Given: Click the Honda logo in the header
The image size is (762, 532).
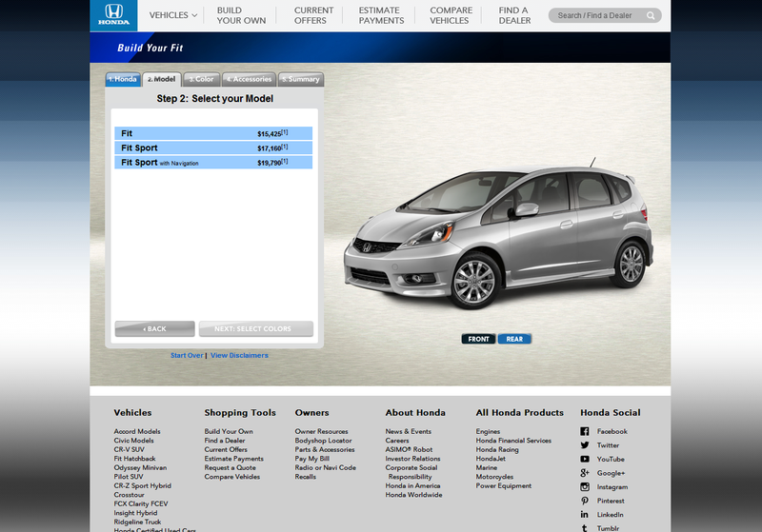Looking at the screenshot, I should 113,15.
